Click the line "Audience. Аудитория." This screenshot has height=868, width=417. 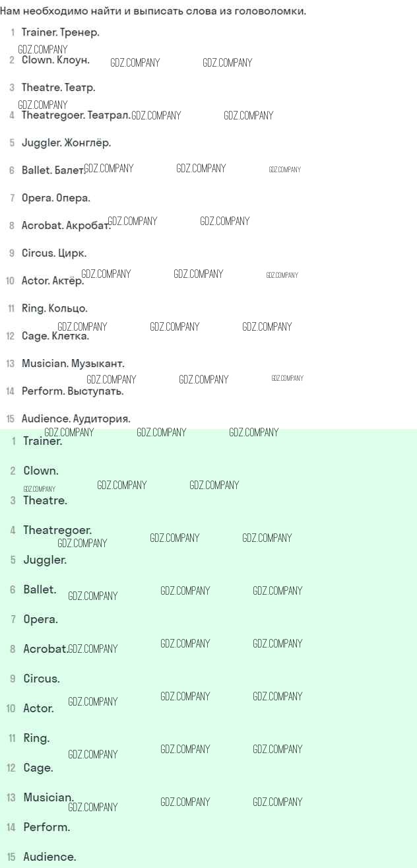[x=76, y=419]
